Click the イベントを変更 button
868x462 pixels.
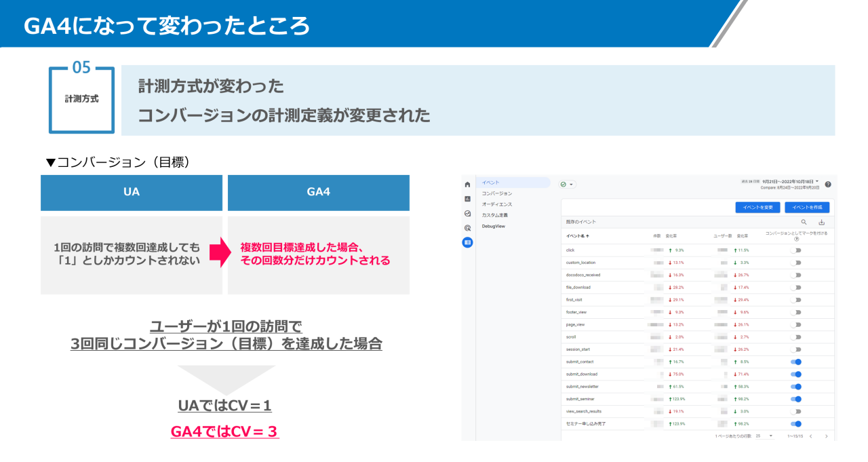757,208
